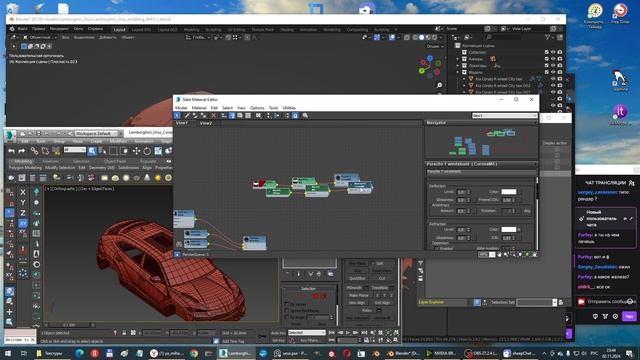Open Chrome from the Windows taskbar

click(x=194, y=353)
